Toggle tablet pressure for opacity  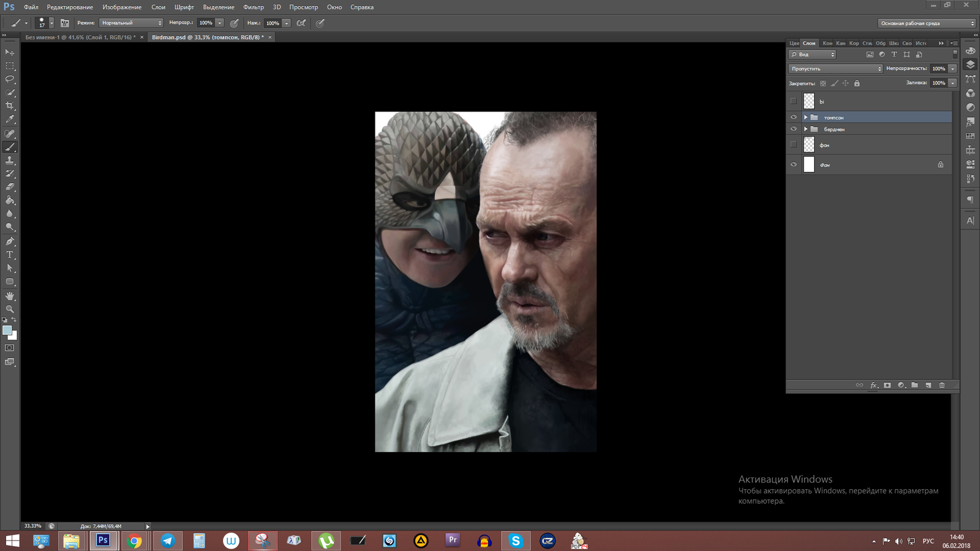pyautogui.click(x=235, y=23)
